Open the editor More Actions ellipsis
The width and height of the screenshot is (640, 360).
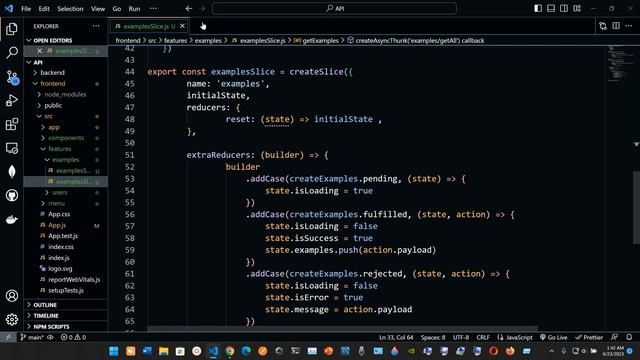point(629,26)
